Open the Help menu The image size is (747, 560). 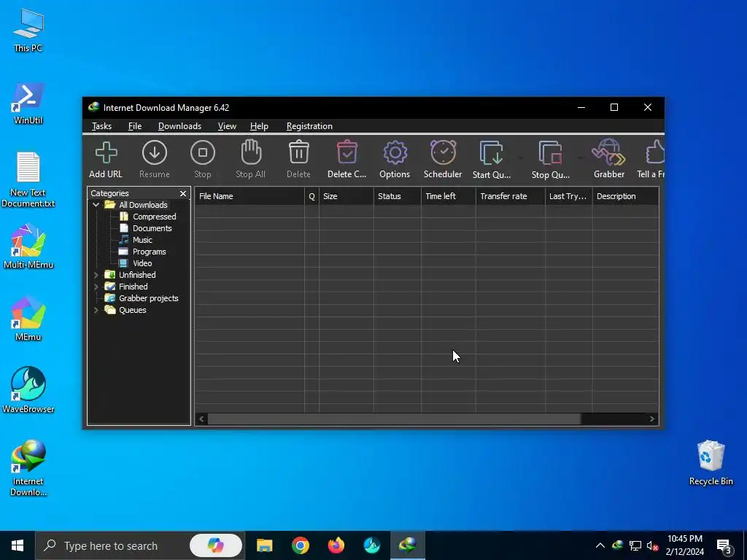point(259,126)
